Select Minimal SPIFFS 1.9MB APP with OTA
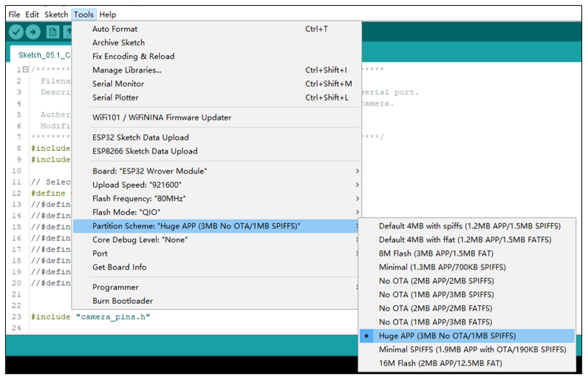Image resolution: width=588 pixels, height=380 pixels. coord(467,350)
